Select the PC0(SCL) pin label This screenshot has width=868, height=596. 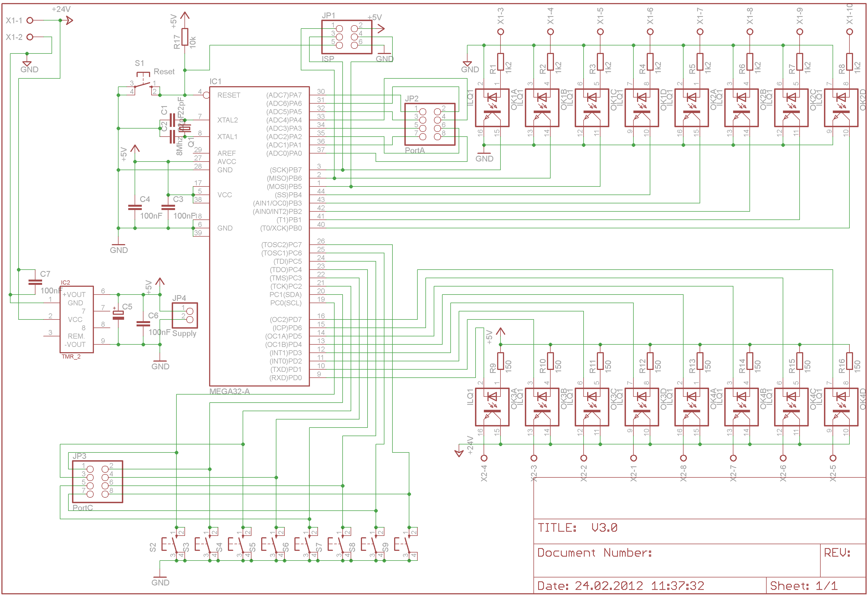click(x=286, y=303)
